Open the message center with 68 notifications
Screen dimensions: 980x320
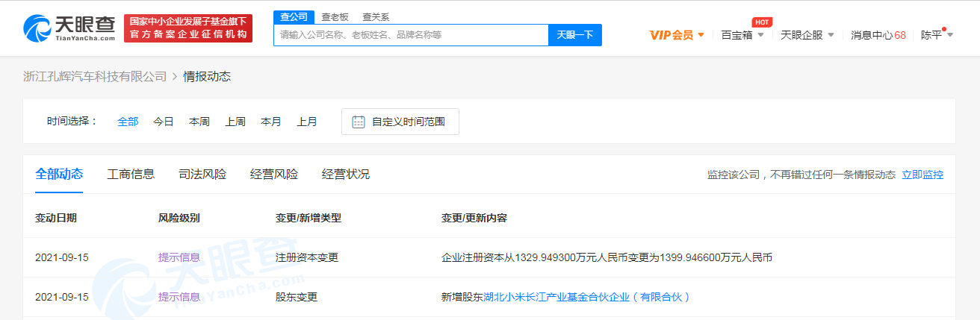[878, 35]
